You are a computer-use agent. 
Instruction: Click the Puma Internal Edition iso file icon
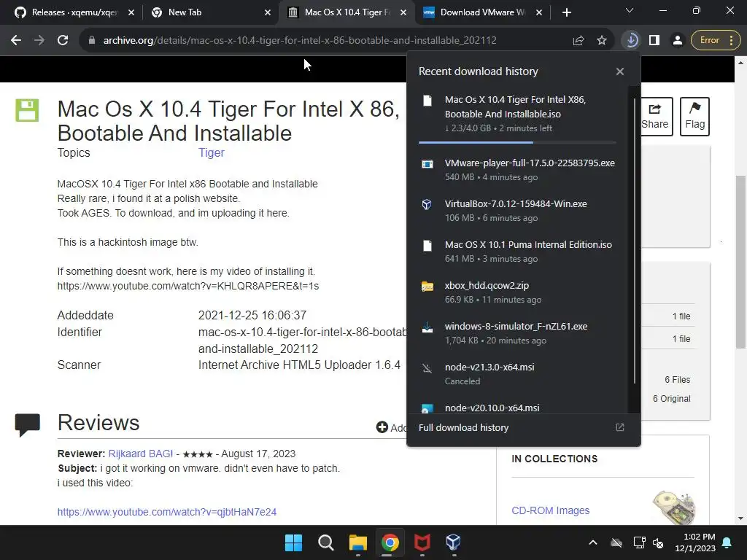point(427,246)
